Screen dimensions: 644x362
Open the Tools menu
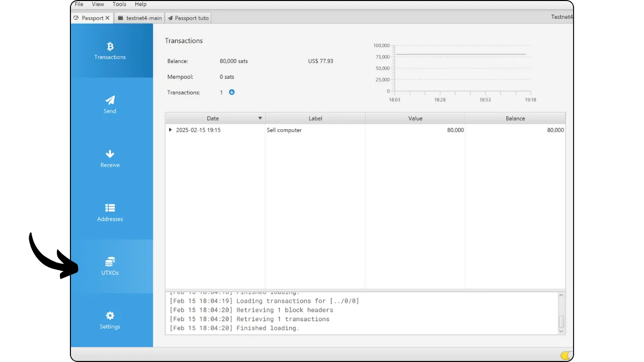pyautogui.click(x=119, y=4)
